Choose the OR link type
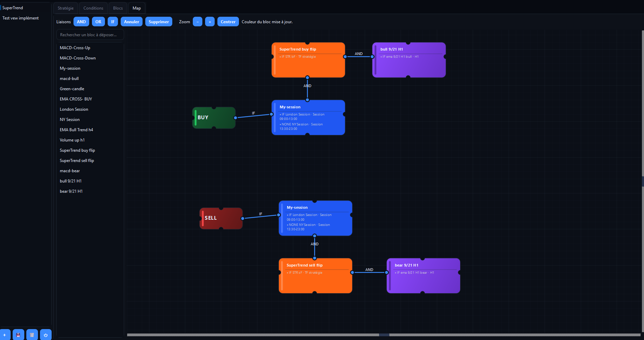The image size is (644, 340). pyautogui.click(x=98, y=22)
